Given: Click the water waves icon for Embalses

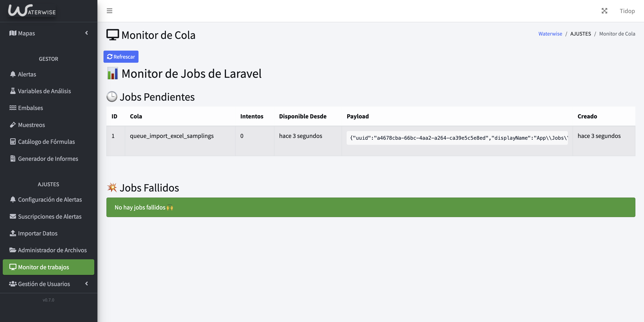Looking at the screenshot, I should 13,108.
